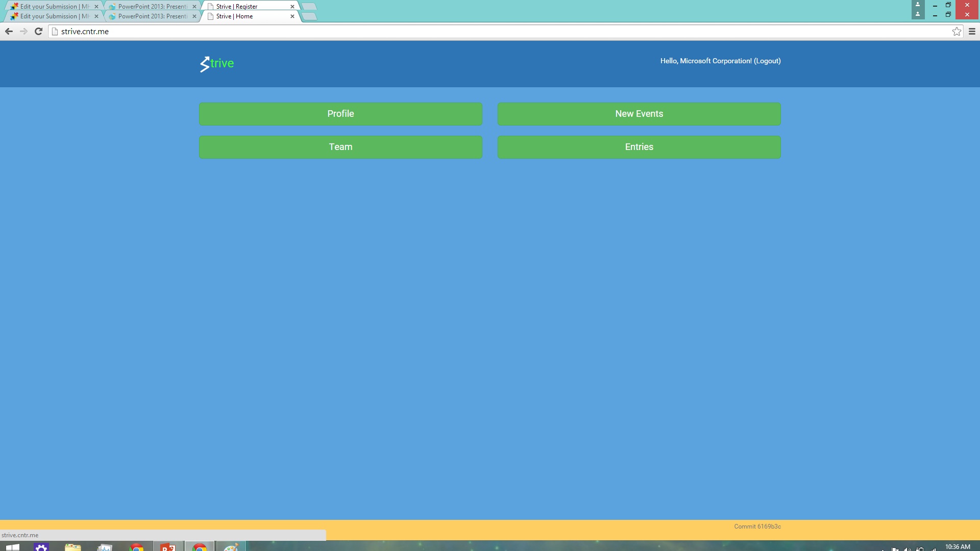Open File Explorer from the taskbar

click(x=73, y=547)
